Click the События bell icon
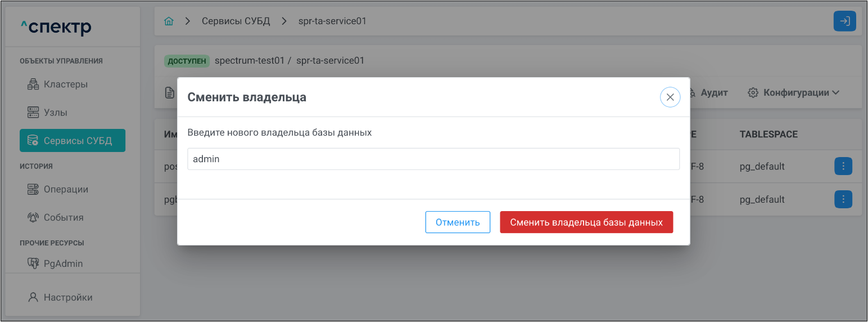The image size is (868, 322). pos(33,217)
